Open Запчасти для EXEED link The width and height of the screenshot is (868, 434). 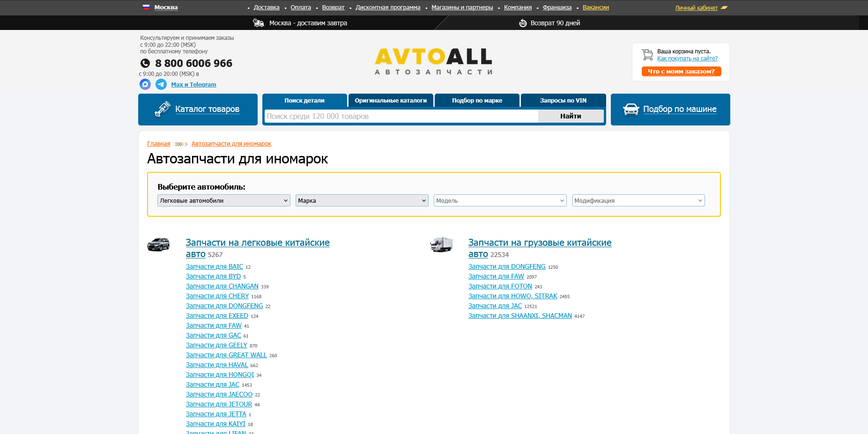pyautogui.click(x=217, y=316)
